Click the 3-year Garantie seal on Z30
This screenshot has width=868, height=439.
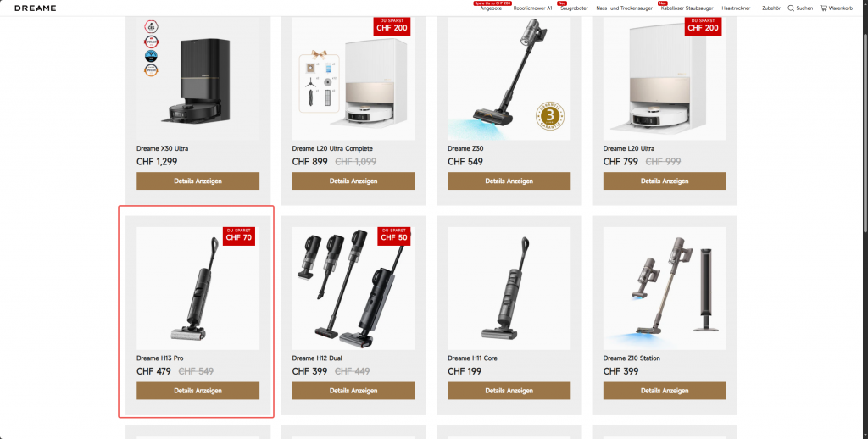tap(549, 116)
